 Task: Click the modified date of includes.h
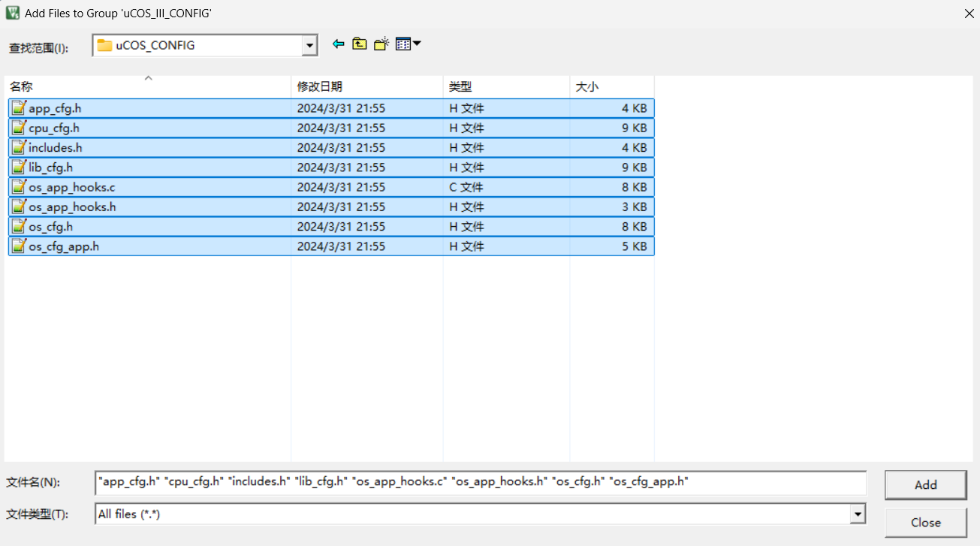(341, 147)
